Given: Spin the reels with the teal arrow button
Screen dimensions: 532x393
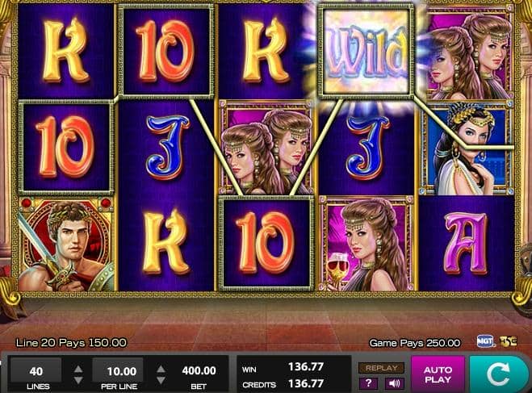Looking at the screenshot, I should click(498, 374).
